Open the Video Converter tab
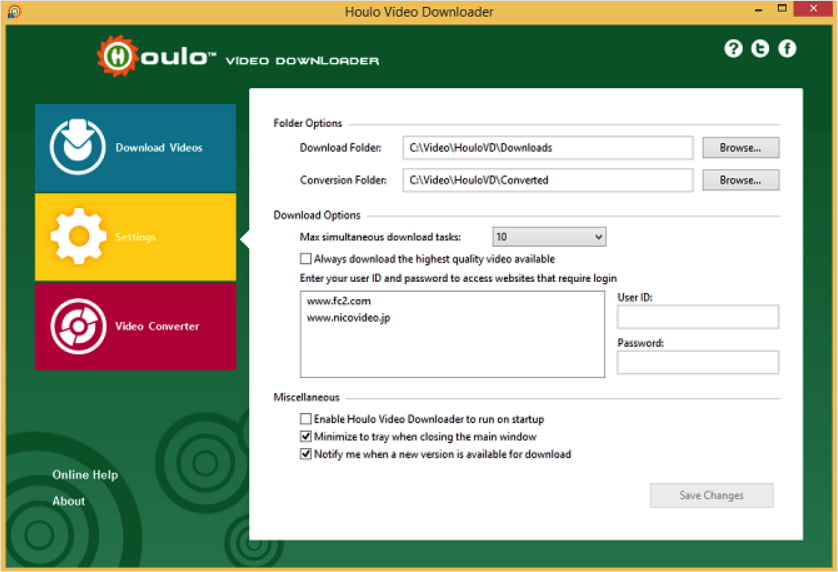Screen dimensions: 838x572 135,326
